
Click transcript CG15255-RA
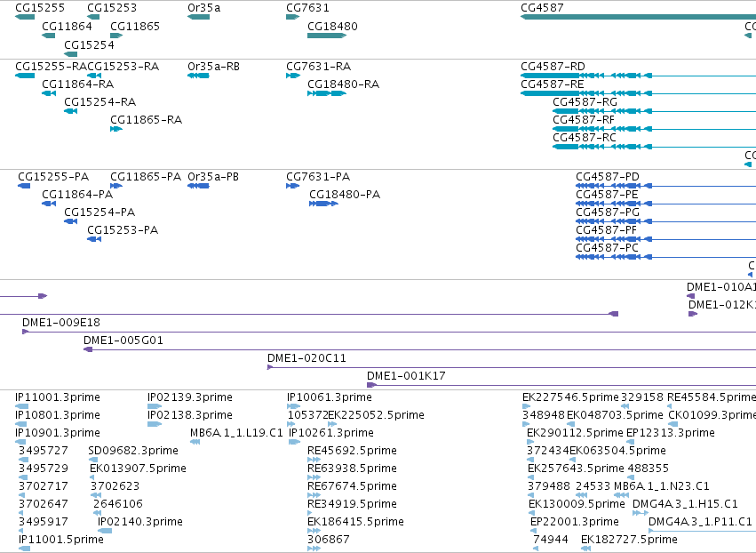pos(25,76)
